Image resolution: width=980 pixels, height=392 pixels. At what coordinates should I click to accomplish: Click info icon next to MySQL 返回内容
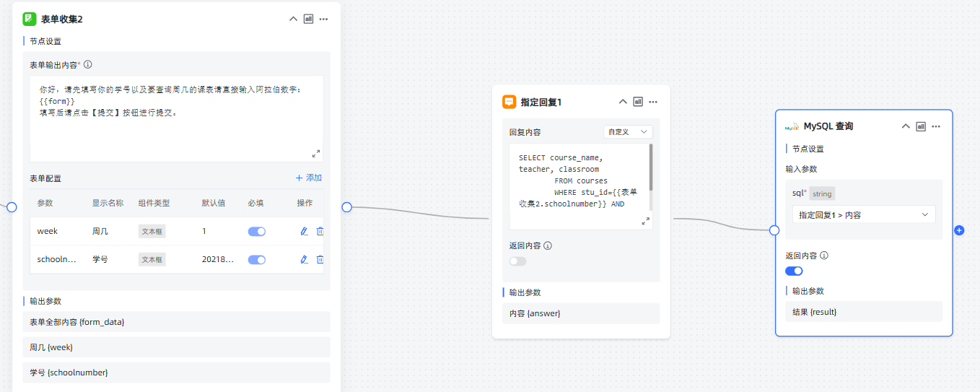click(824, 256)
